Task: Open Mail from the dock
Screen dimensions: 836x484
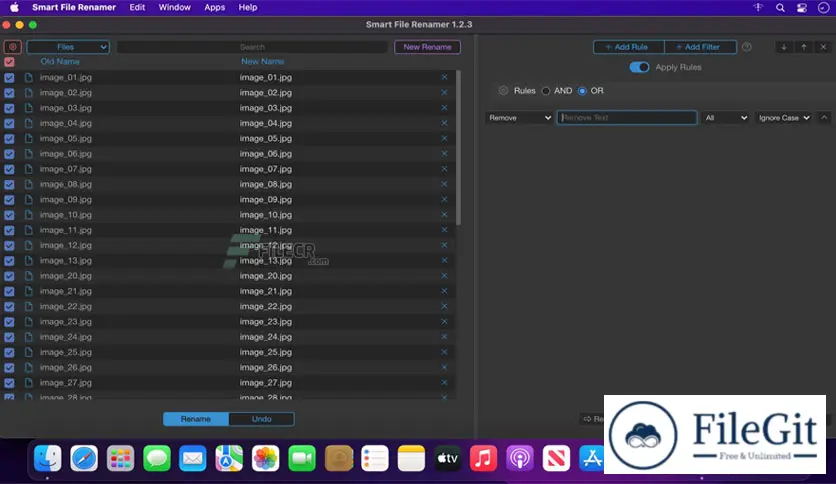Action: 192,458
